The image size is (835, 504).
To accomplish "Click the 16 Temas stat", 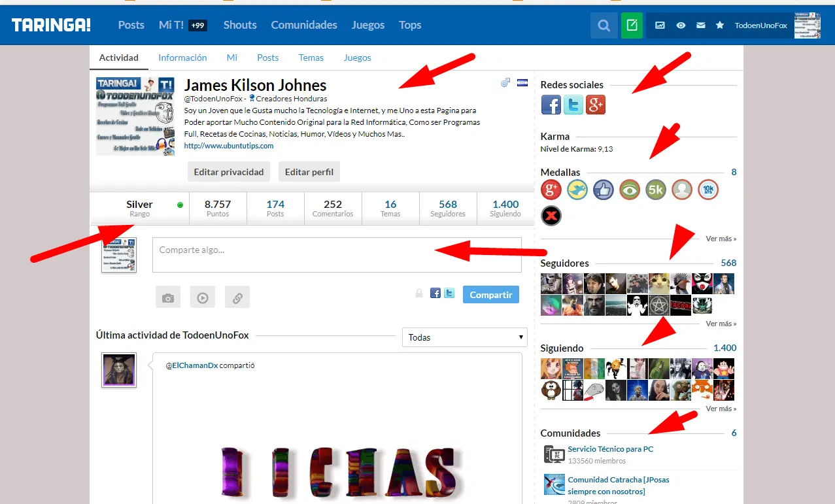I will pyautogui.click(x=390, y=209).
